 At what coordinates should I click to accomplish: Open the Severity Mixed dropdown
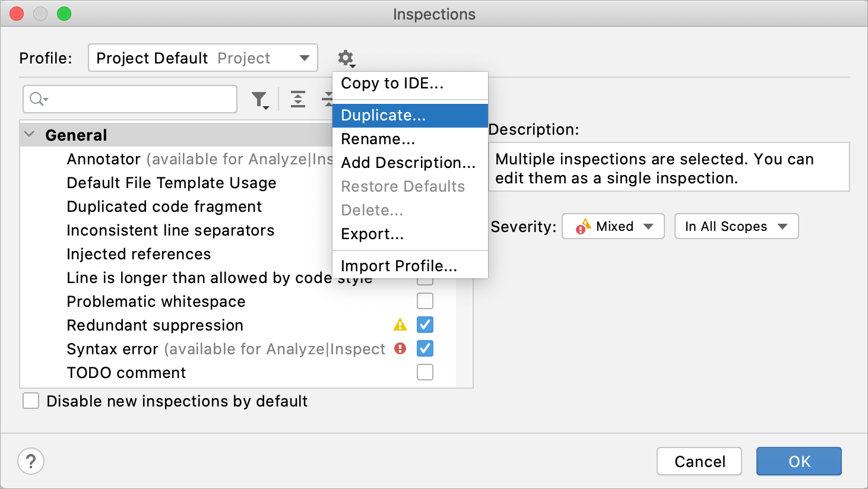pyautogui.click(x=613, y=226)
